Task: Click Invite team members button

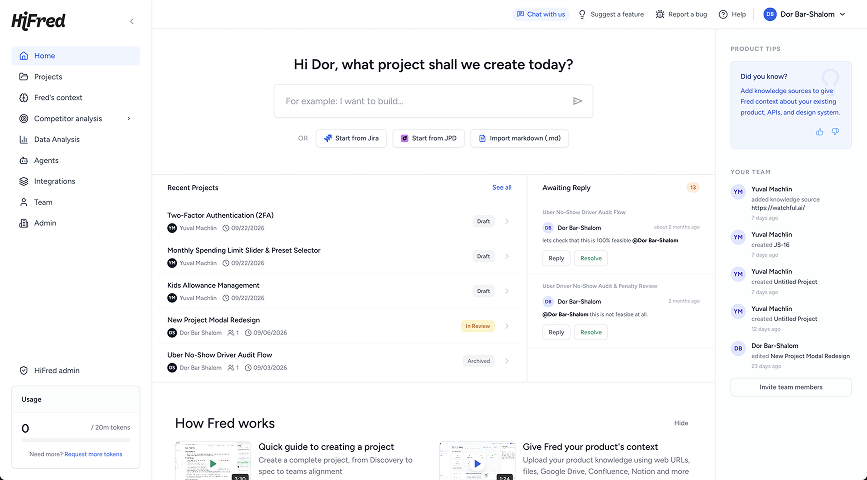Action: 791,387
